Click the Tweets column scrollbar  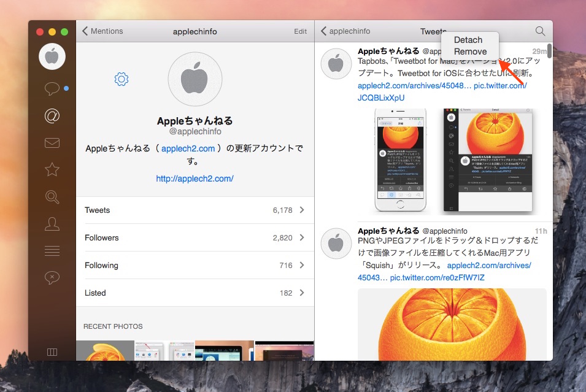(x=549, y=51)
